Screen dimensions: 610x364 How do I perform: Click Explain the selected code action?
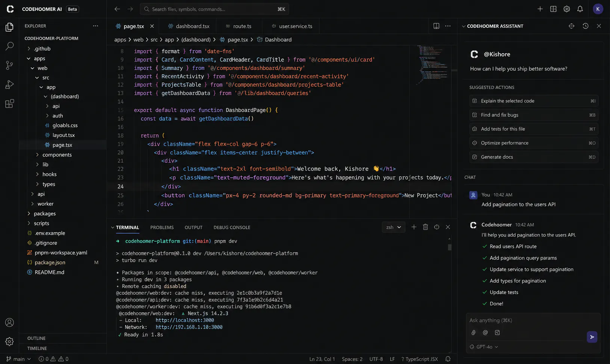533,101
